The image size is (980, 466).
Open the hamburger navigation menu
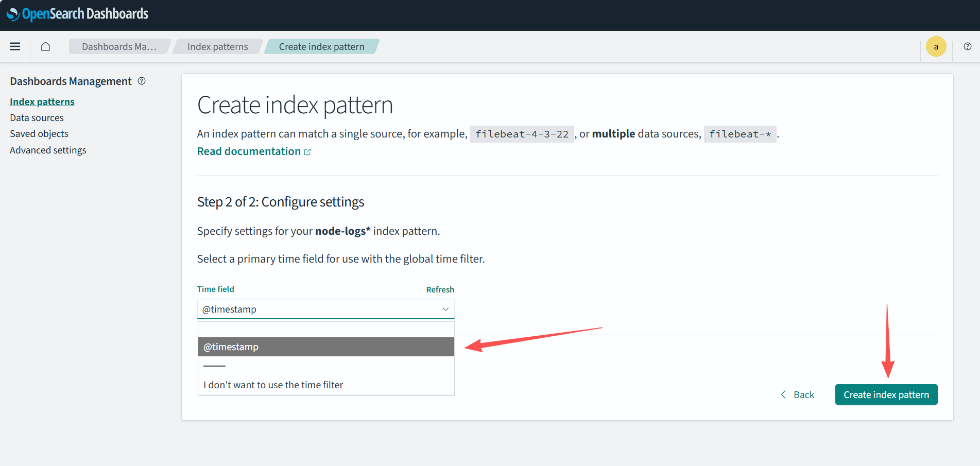coord(15,46)
